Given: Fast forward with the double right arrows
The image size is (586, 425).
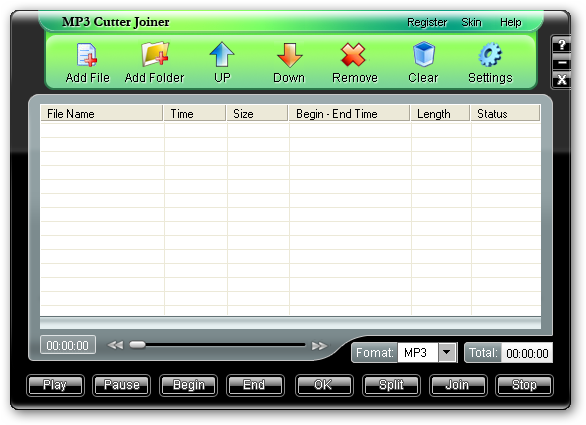Looking at the screenshot, I should click(319, 346).
